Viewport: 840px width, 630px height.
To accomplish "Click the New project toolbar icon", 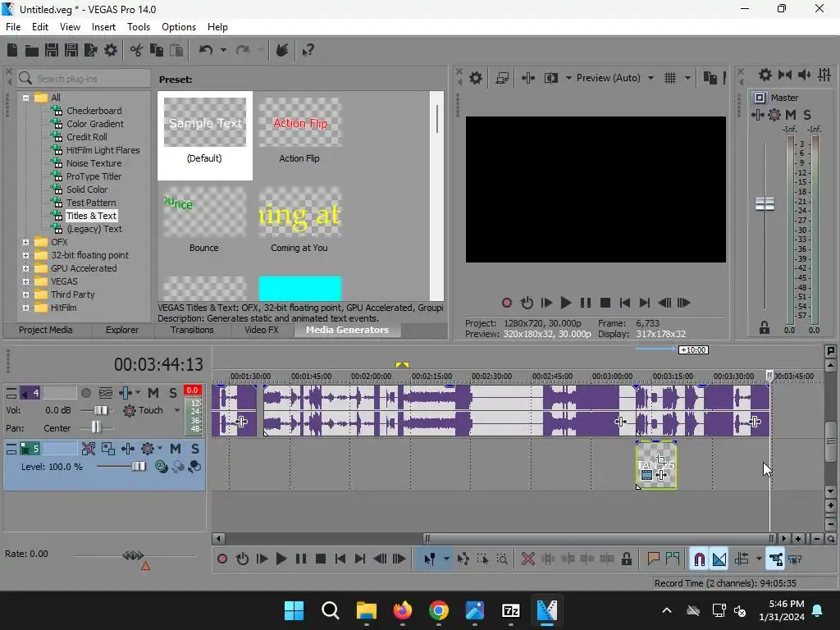I will click(11, 50).
